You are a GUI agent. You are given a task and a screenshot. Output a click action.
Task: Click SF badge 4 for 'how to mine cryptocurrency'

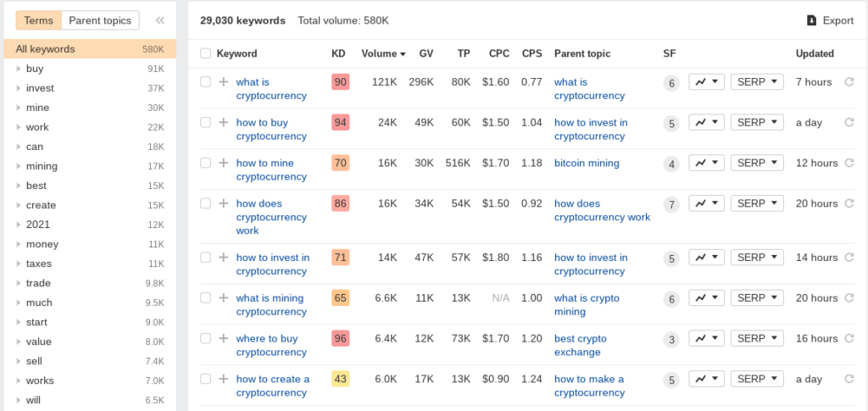click(x=671, y=164)
